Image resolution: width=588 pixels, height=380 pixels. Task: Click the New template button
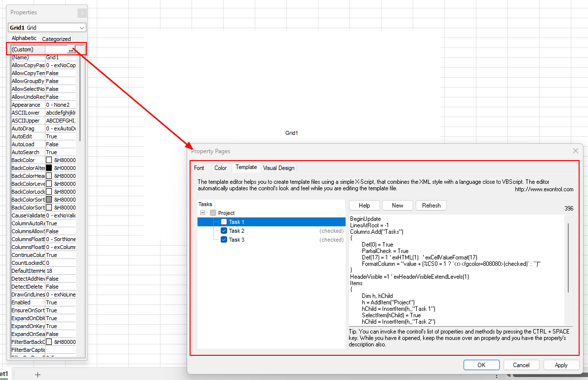coord(397,206)
